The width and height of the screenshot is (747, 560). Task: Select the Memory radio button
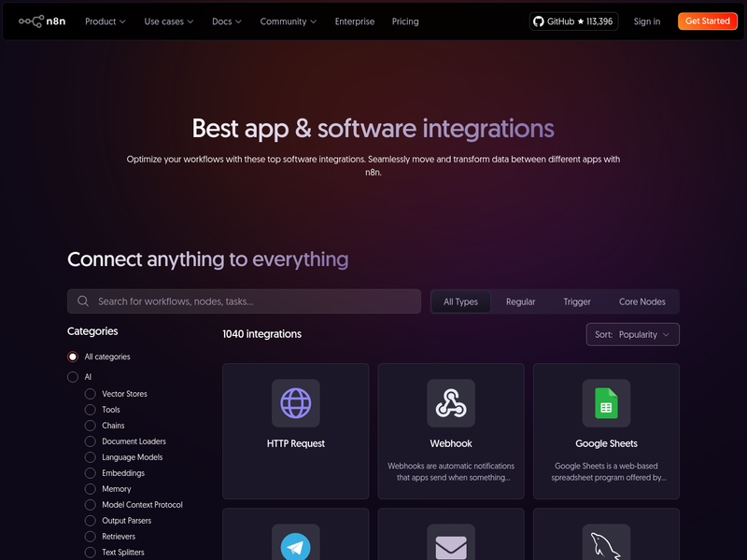click(90, 489)
